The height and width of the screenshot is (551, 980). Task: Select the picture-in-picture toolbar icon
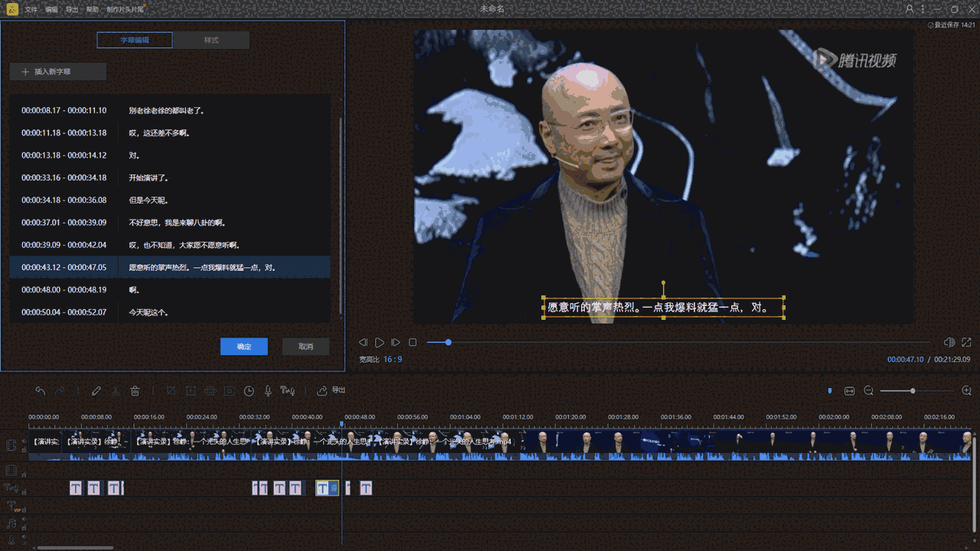point(229,391)
